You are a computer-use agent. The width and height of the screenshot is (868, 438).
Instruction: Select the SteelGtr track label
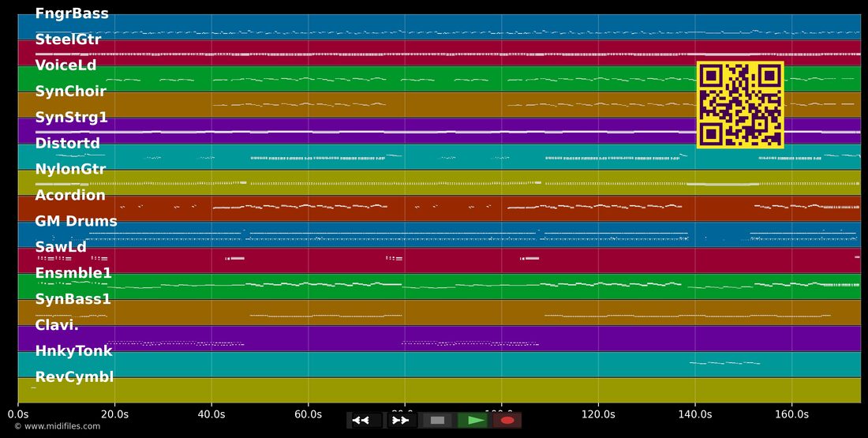68,39
